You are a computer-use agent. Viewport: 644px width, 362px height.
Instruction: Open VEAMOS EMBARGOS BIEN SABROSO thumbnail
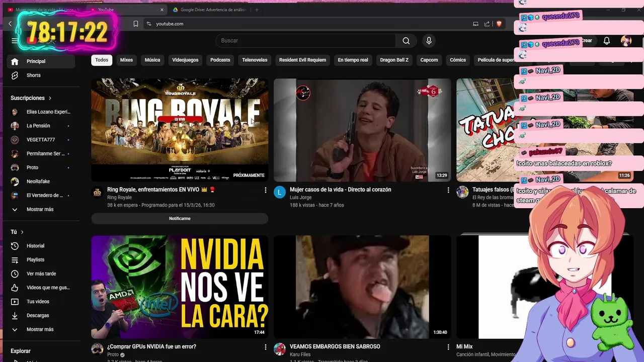(362, 287)
